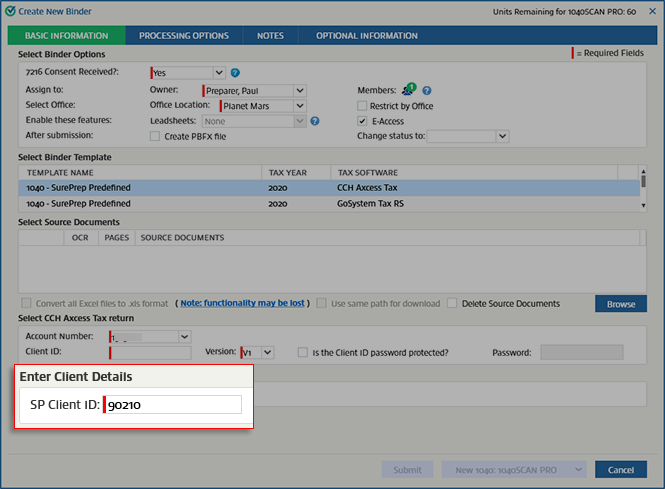
Task: Switch to the Processing Options tab
Action: point(183,36)
